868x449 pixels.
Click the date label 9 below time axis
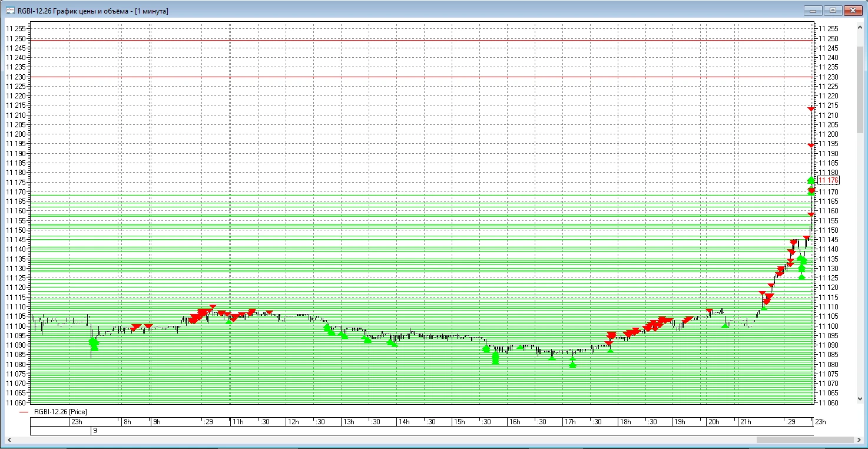95,431
